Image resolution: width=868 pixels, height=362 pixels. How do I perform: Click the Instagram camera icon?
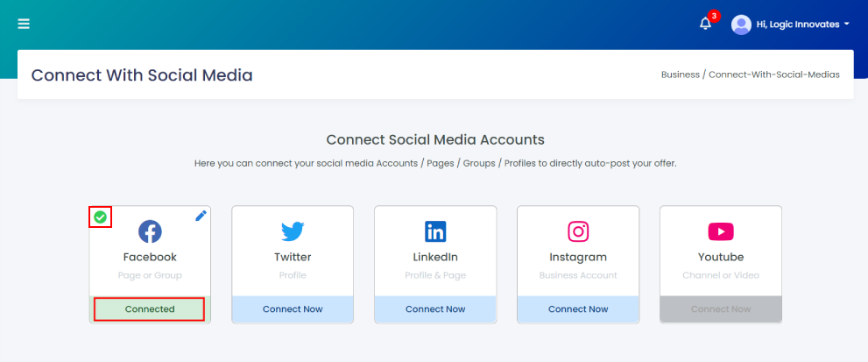coord(578,231)
